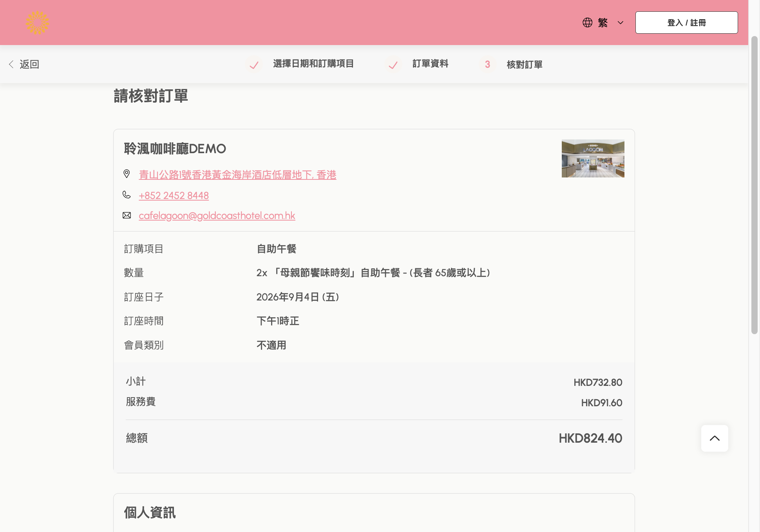
Task: Click the location pin icon
Action: (x=127, y=174)
